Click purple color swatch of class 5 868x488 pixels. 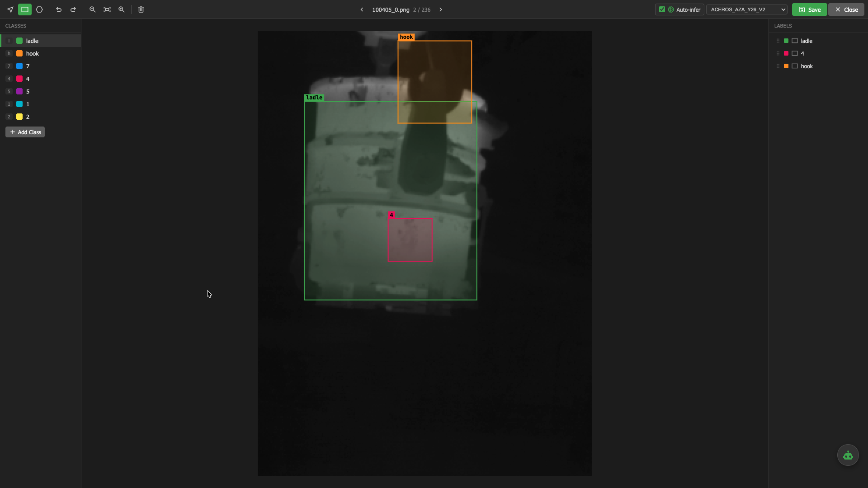[19, 91]
